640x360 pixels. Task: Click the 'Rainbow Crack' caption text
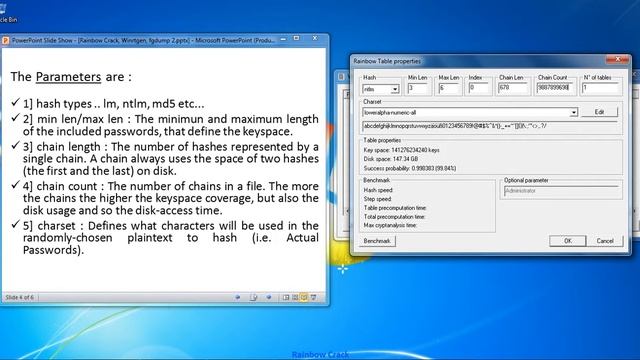320,355
